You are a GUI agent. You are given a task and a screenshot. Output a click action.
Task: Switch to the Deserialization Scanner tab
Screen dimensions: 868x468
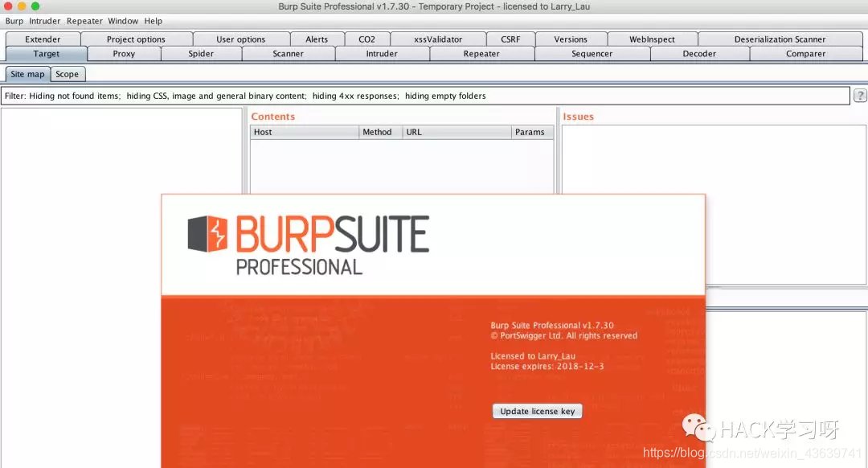(x=780, y=39)
